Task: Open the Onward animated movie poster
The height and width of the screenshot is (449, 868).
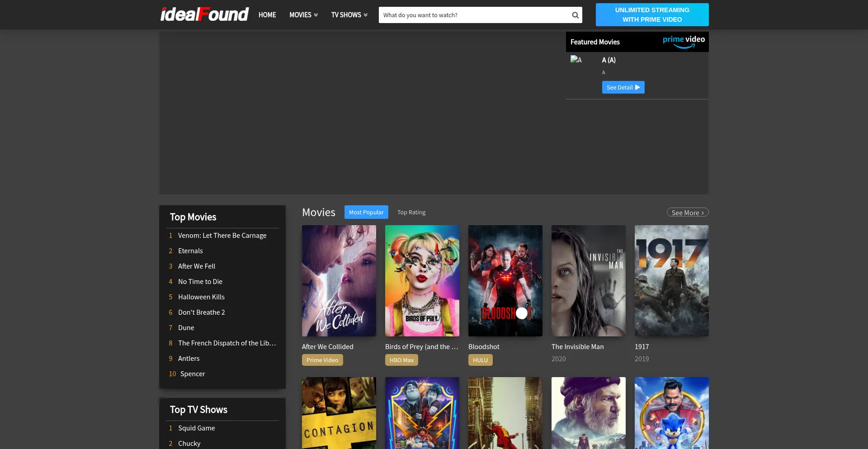Action: pyautogui.click(x=422, y=413)
